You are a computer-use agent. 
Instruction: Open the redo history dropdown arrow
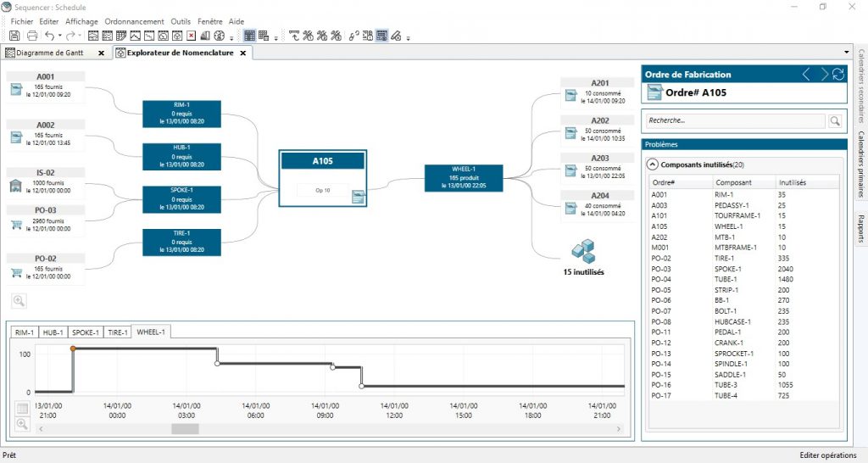point(80,36)
